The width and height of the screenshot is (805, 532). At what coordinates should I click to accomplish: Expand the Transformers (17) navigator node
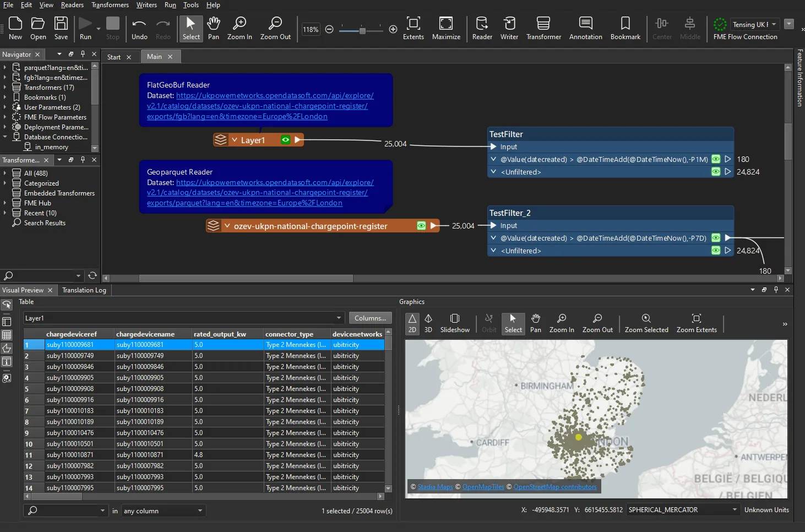coord(5,88)
